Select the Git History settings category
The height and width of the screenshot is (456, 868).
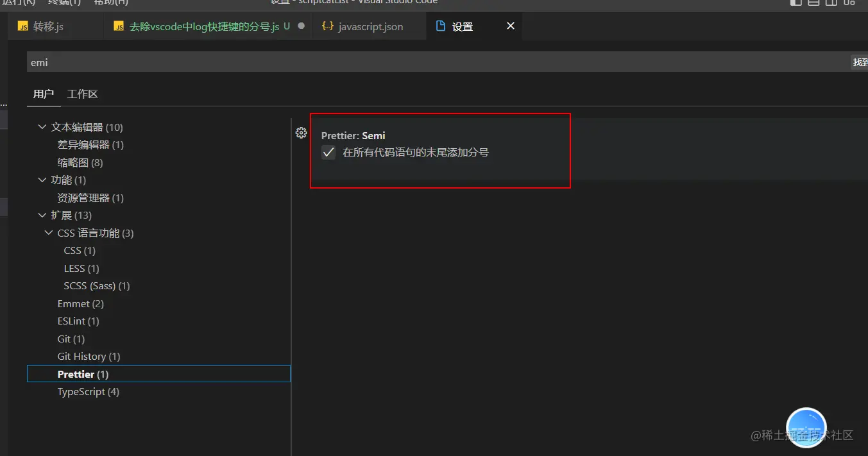[89, 356]
